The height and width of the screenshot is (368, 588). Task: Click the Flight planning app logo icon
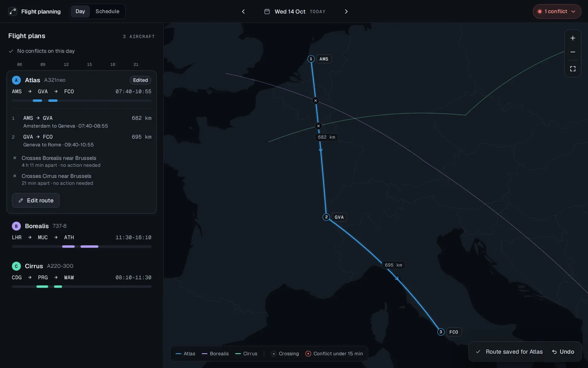pos(13,11)
